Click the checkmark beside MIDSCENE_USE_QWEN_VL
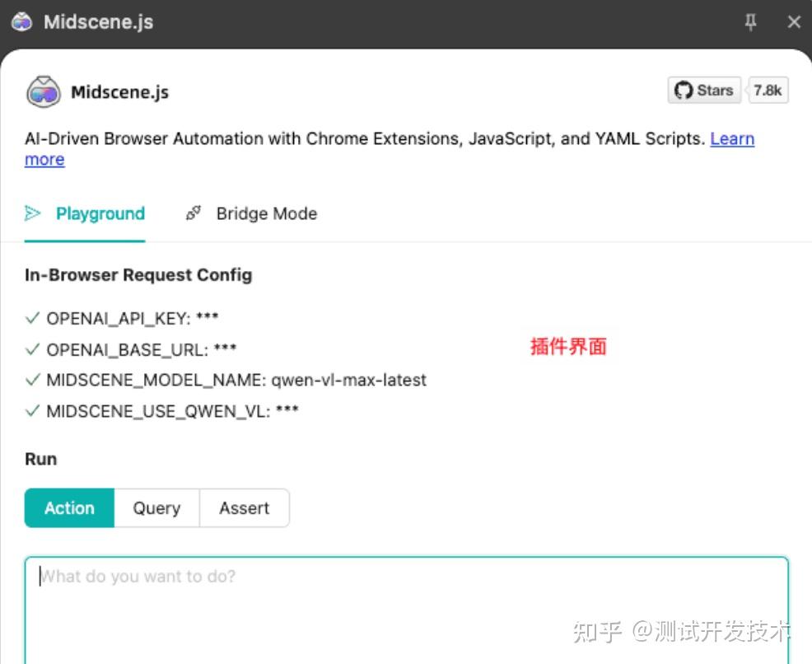Viewport: 812px width, 664px height. point(32,411)
